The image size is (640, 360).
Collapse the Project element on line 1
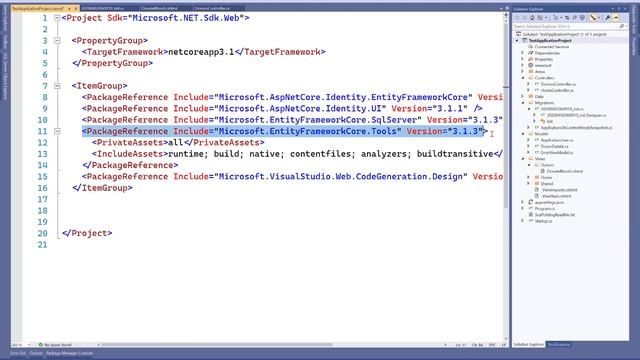57,18
